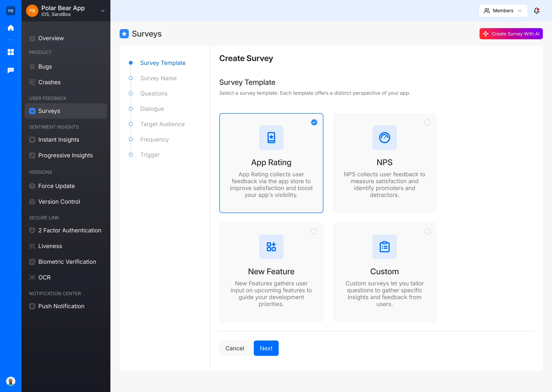Expand the Polar Bear App switcher chevron
The height and width of the screenshot is (392, 552).
pyautogui.click(x=103, y=11)
